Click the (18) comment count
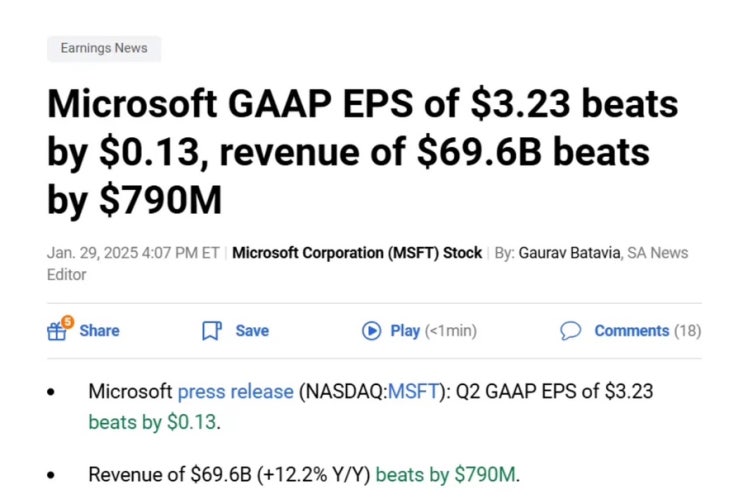Viewport: 743px width, 504px height. coord(688,331)
